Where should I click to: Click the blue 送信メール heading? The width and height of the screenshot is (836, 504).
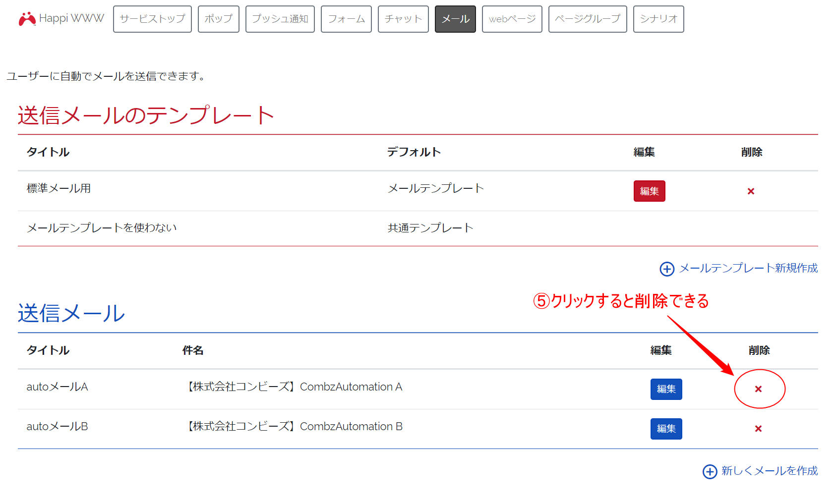71,314
